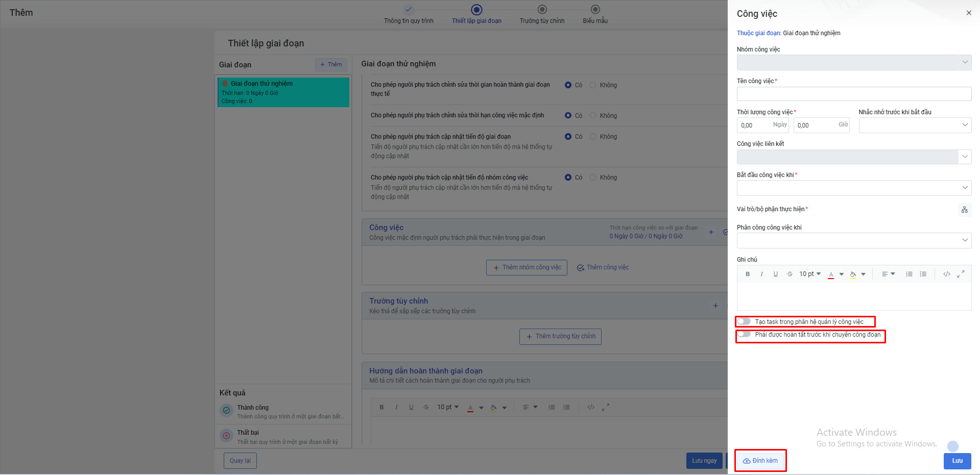This screenshot has height=475, width=980.
Task: Go to Biểu mẫu step
Action: coord(595,15)
